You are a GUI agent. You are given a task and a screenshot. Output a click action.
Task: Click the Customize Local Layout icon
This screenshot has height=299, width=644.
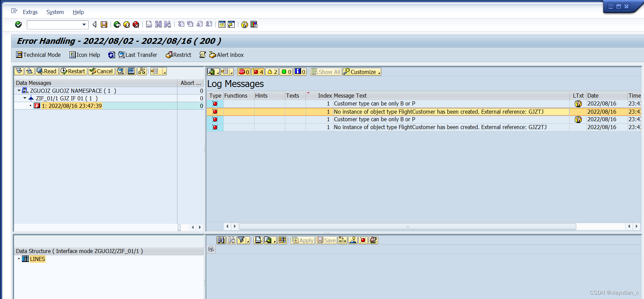click(254, 24)
